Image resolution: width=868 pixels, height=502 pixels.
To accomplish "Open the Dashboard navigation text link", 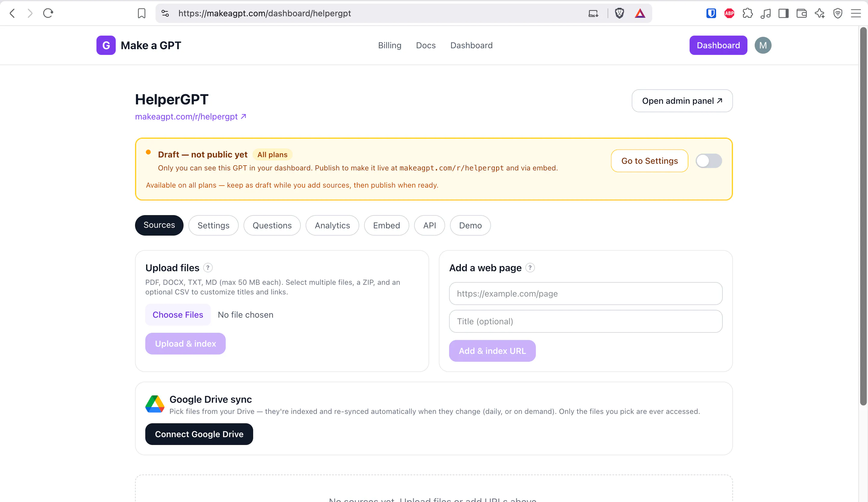I will [472, 45].
